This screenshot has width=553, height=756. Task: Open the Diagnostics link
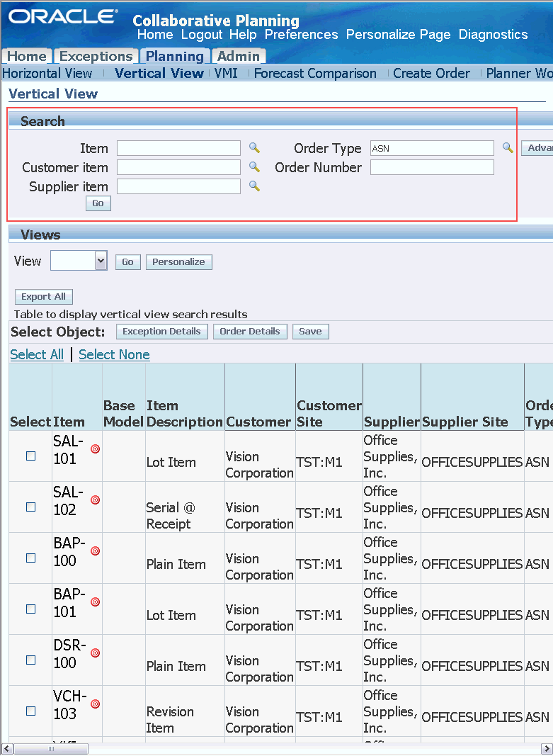[494, 35]
